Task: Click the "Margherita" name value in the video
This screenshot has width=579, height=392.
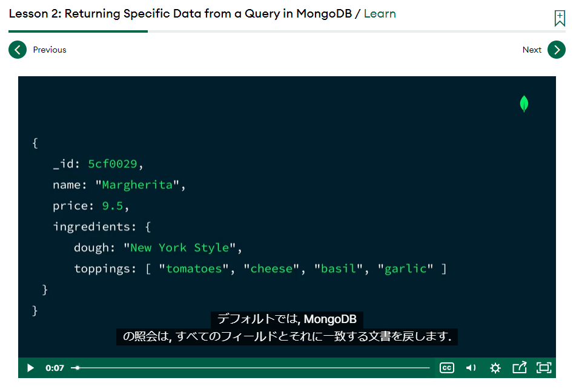Action: pyautogui.click(x=137, y=185)
